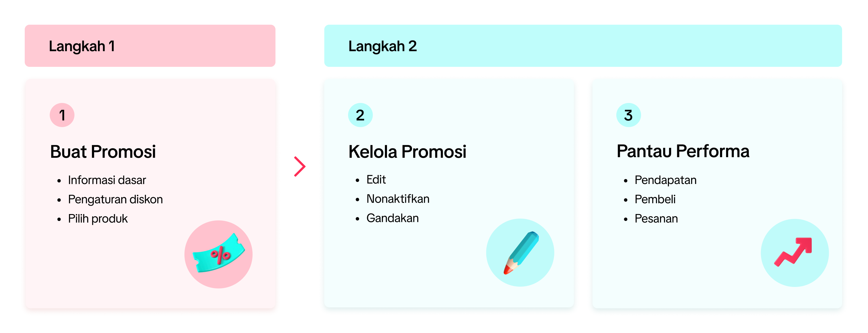Select the Pendapatan list item
The width and height of the screenshot is (868, 333).
pyautogui.click(x=665, y=180)
